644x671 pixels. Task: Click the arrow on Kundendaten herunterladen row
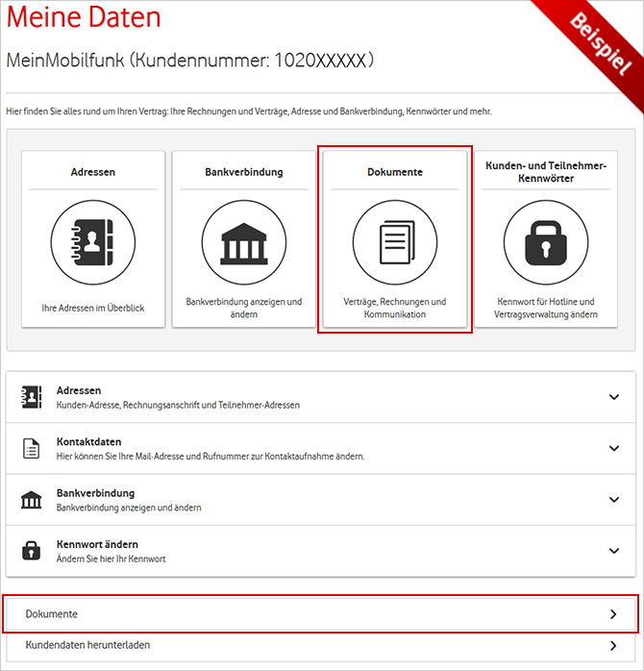(614, 645)
